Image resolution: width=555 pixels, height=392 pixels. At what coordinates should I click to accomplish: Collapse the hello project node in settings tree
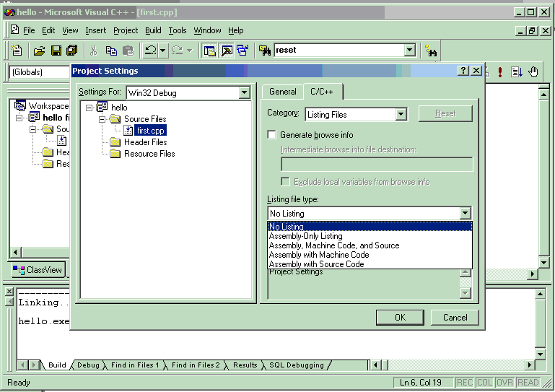click(x=89, y=108)
